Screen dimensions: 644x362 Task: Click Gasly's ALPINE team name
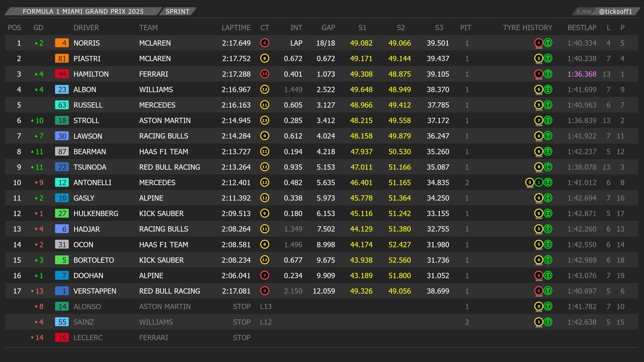[151, 198]
